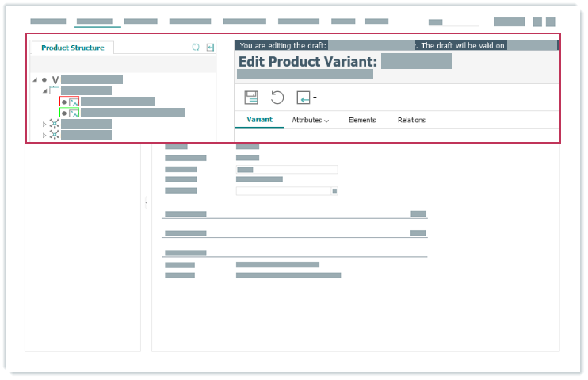Collapse the root V tree node
Screen dimensions: 588x380
point(35,79)
